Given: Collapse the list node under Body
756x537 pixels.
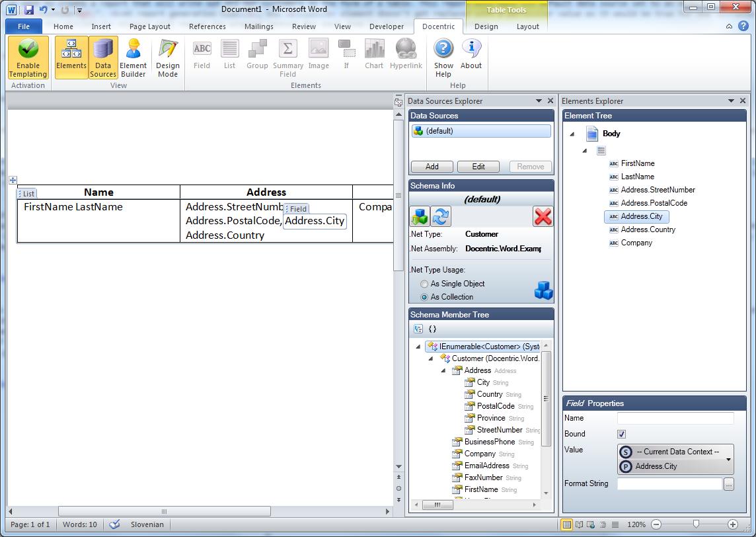Looking at the screenshot, I should pos(585,151).
